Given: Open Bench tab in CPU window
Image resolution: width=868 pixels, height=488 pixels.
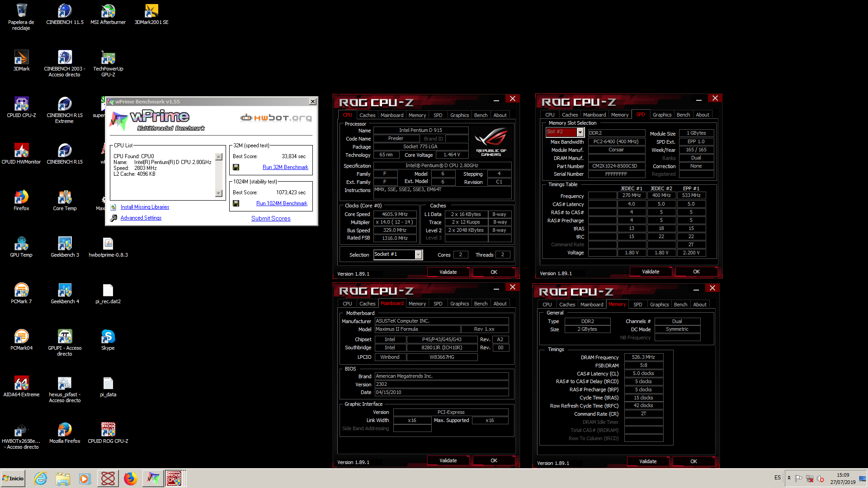Looking at the screenshot, I should coord(481,115).
